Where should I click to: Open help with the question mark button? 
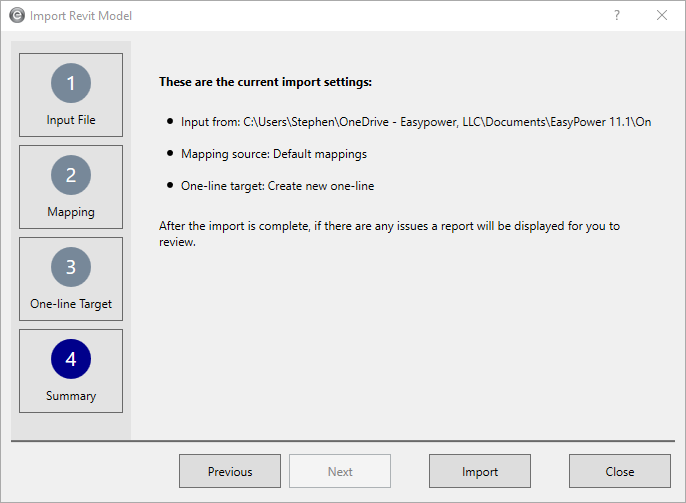[617, 16]
